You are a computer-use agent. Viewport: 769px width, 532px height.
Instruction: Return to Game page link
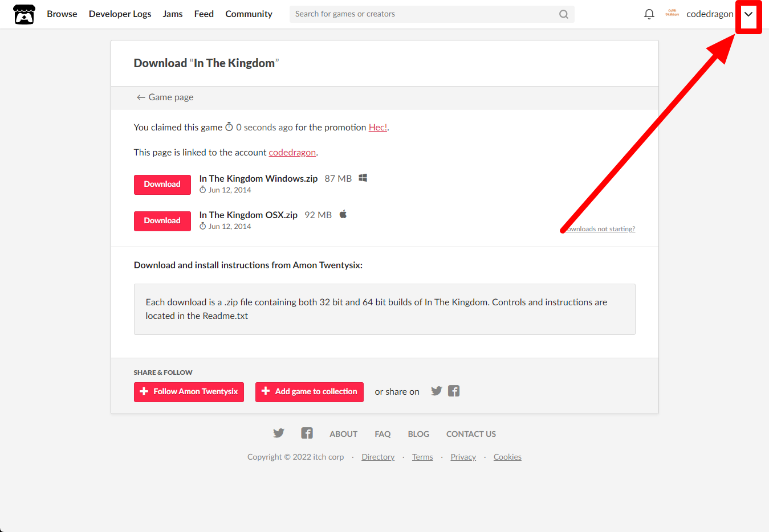(165, 97)
